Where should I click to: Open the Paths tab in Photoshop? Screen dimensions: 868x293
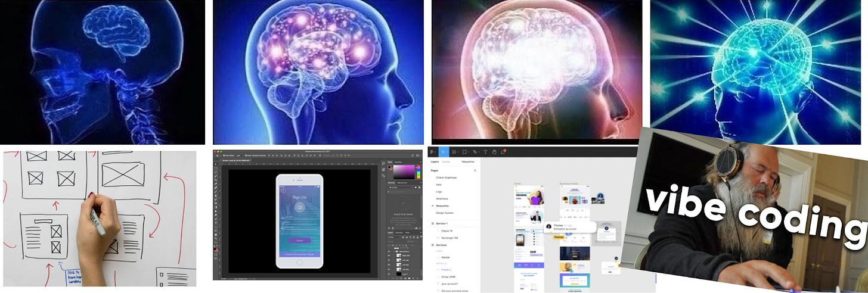pyautogui.click(x=407, y=232)
